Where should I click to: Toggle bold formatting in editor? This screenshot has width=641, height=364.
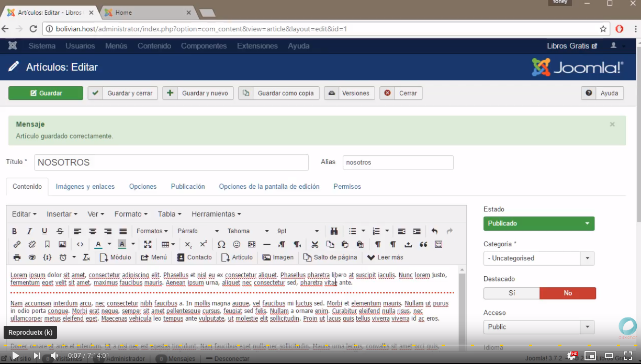pos(15,231)
